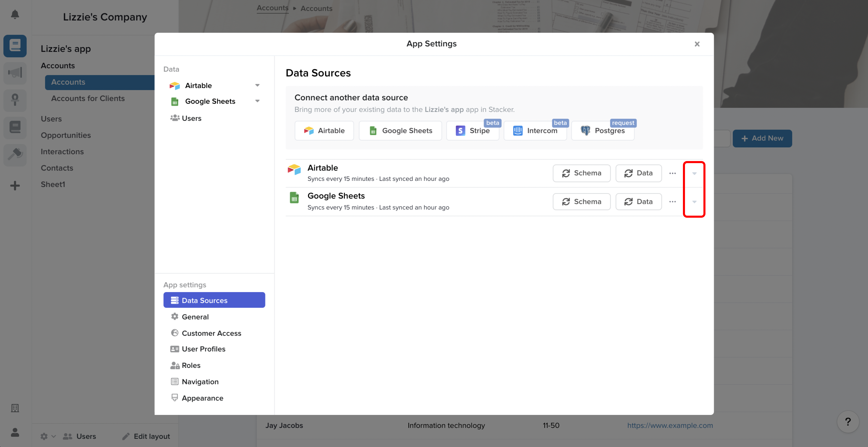This screenshot has height=447, width=868.
Task: Click the settings gear in bottom bar
Action: pos(44,436)
